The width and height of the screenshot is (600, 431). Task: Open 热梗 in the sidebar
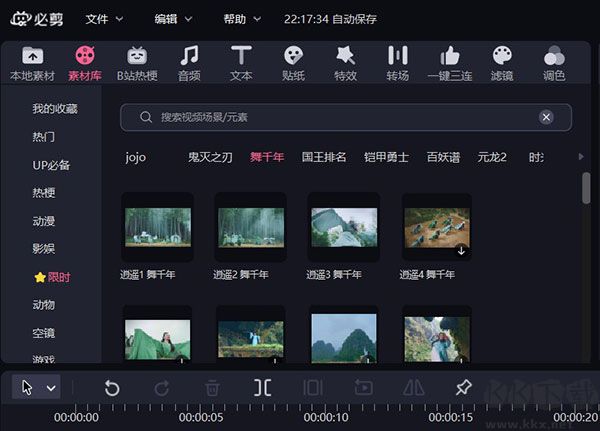coord(44,193)
